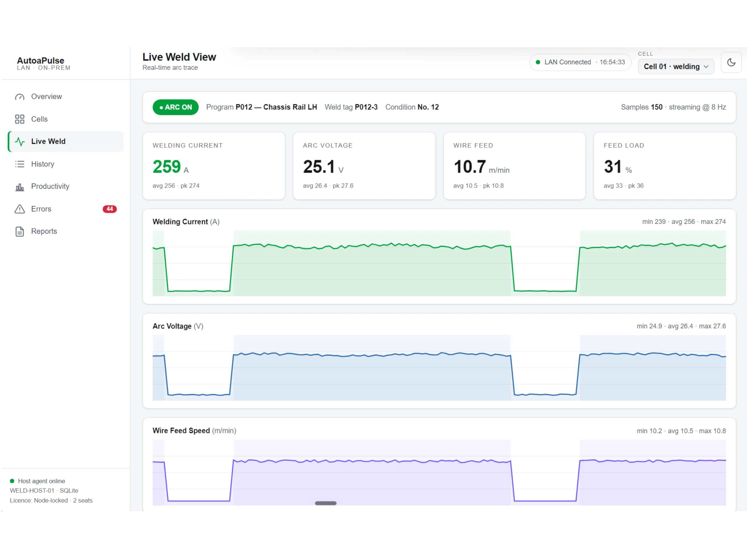
Task: Toggle dark mode with the moon icon
Action: [731, 62]
